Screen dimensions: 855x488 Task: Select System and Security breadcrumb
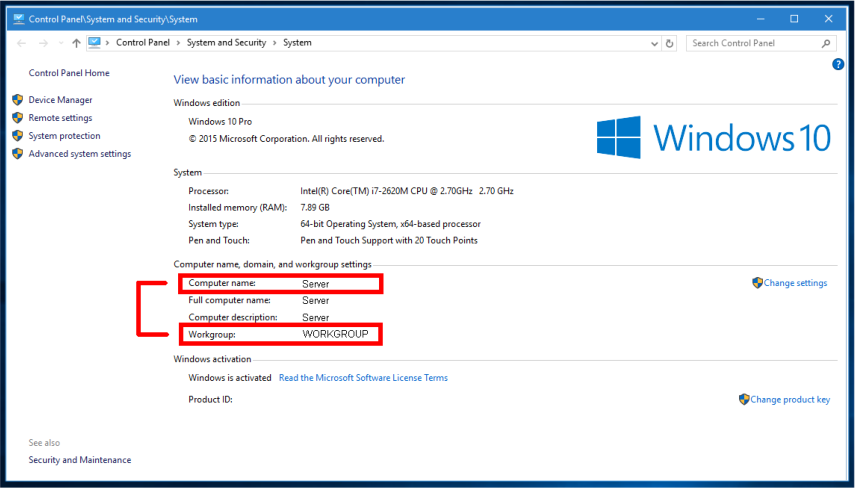pyautogui.click(x=226, y=43)
